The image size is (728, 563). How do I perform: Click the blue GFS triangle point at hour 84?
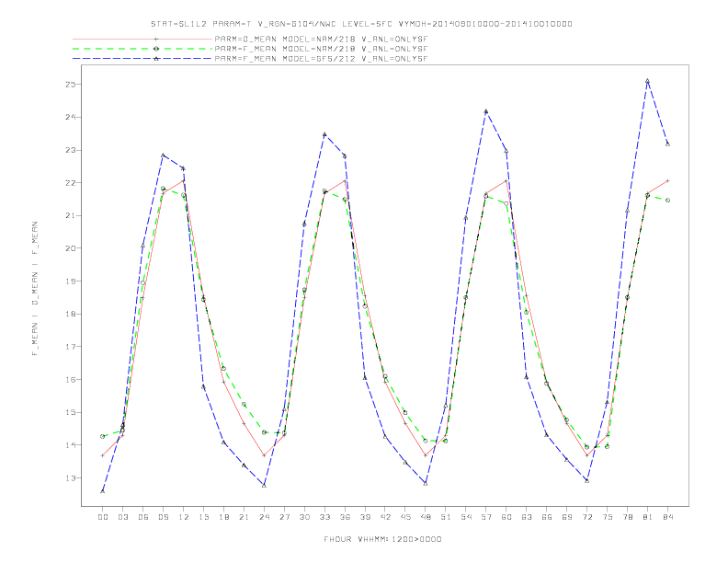pos(667,144)
